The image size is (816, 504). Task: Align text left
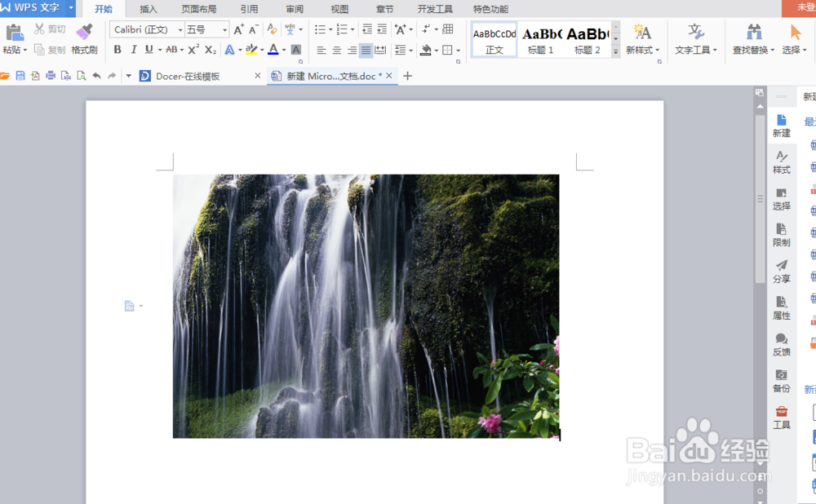click(x=322, y=50)
